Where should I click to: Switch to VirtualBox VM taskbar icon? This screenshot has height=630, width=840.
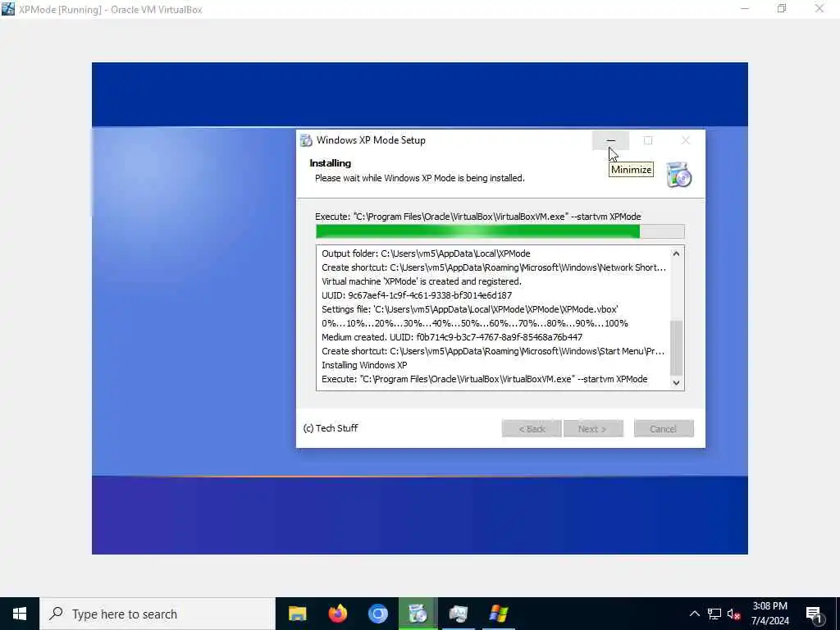(458, 614)
